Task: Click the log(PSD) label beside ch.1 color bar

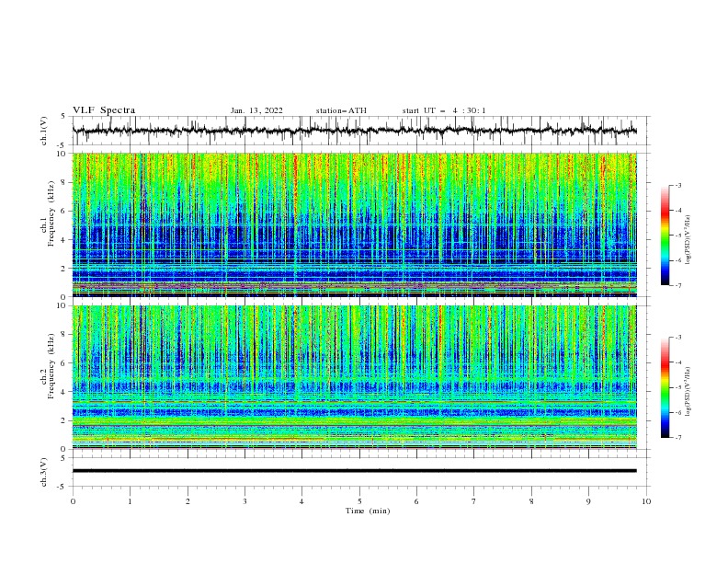Action: coord(688,240)
